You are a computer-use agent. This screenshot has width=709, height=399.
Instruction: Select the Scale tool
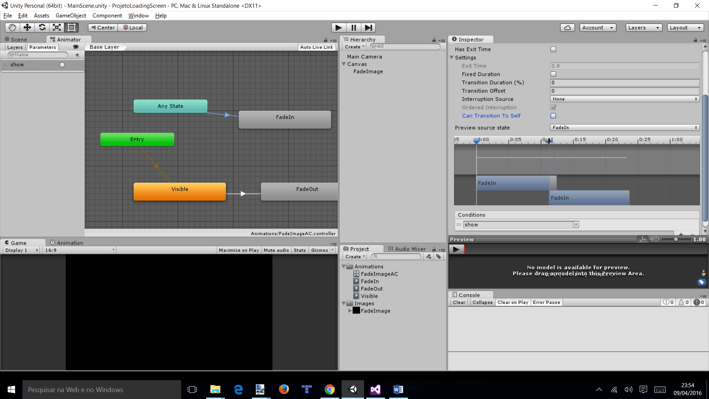pyautogui.click(x=57, y=28)
